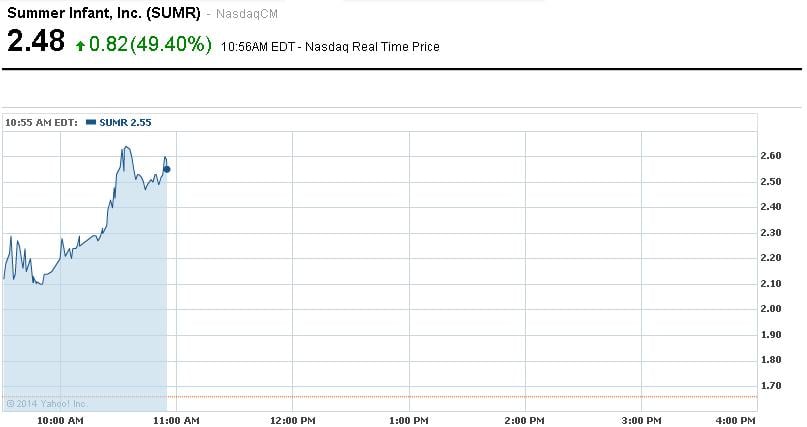Click the 0.82 (49.40%) change value
Screen dimensions: 807x427
coord(150,44)
